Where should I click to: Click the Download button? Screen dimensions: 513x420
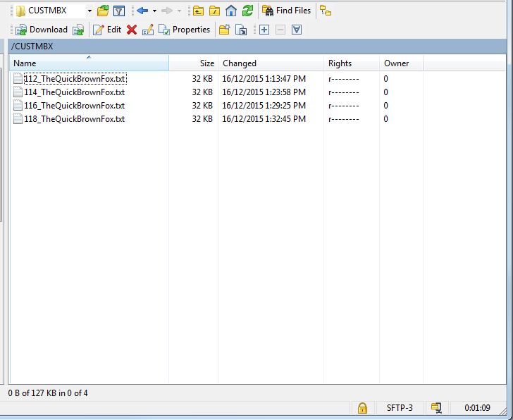[41, 30]
